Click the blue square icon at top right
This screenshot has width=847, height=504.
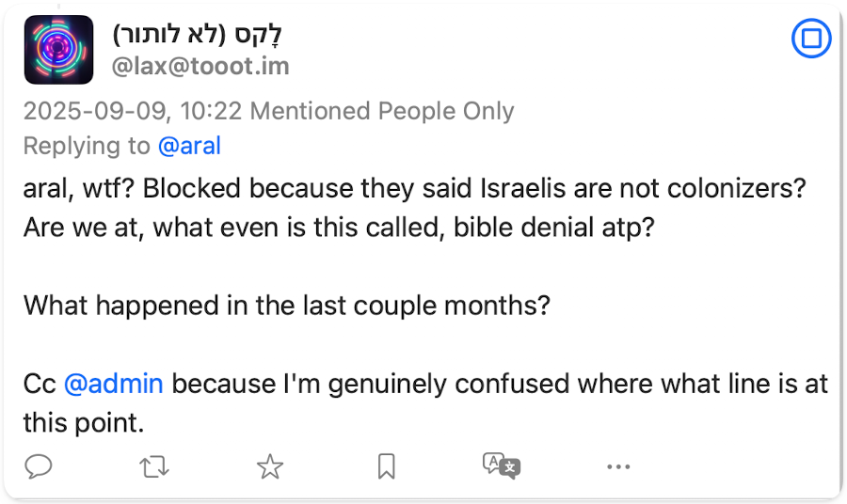(x=810, y=39)
